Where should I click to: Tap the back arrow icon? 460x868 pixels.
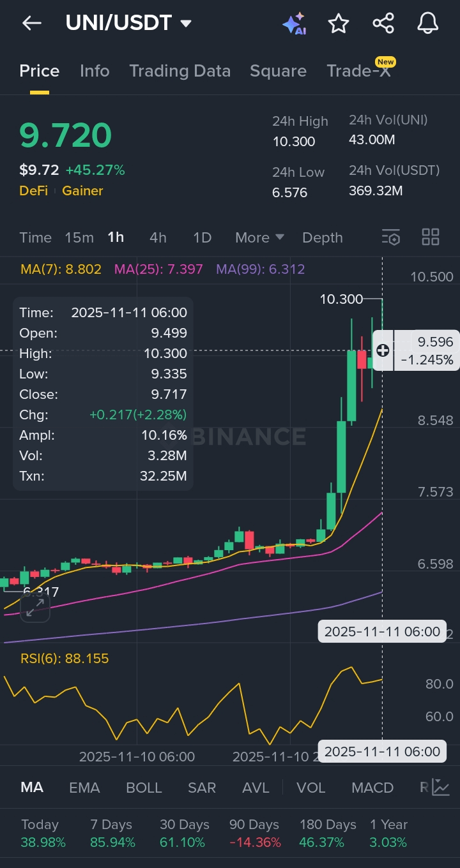pos(31,24)
